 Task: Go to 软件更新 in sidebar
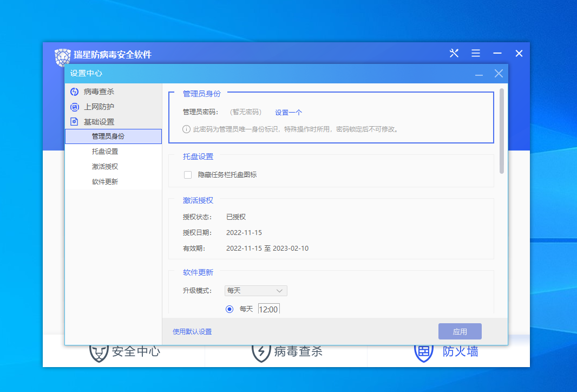(113, 181)
